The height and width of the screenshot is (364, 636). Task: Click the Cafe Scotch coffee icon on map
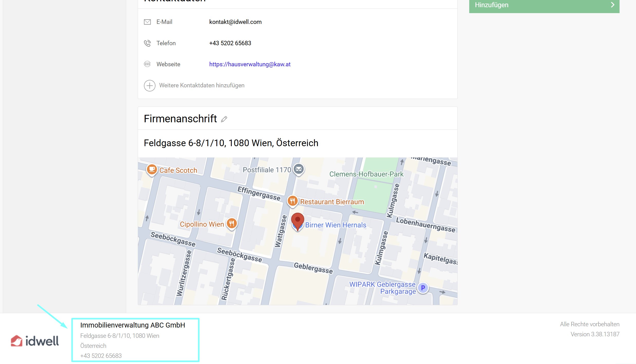pos(152,169)
